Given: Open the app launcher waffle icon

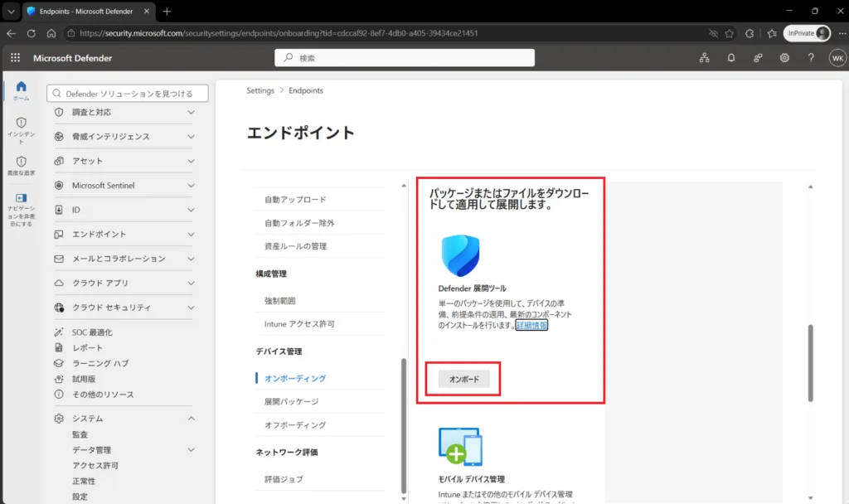Looking at the screenshot, I should pyautogui.click(x=15, y=57).
